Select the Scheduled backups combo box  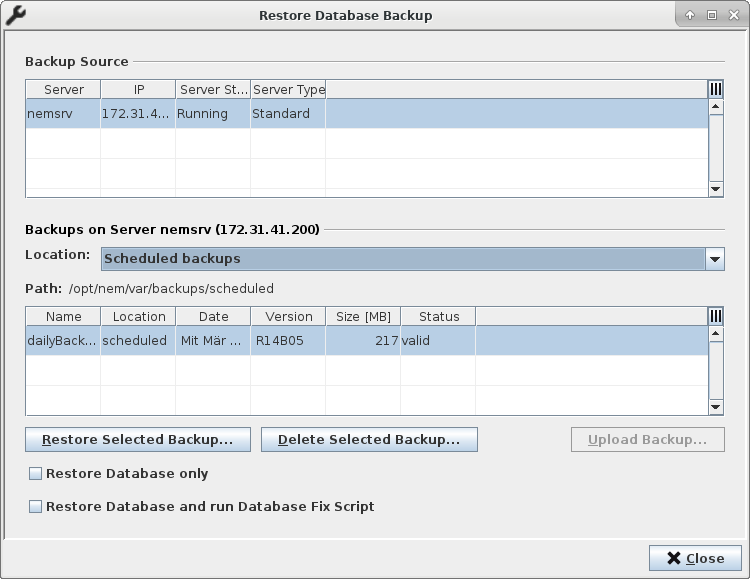tap(402, 259)
